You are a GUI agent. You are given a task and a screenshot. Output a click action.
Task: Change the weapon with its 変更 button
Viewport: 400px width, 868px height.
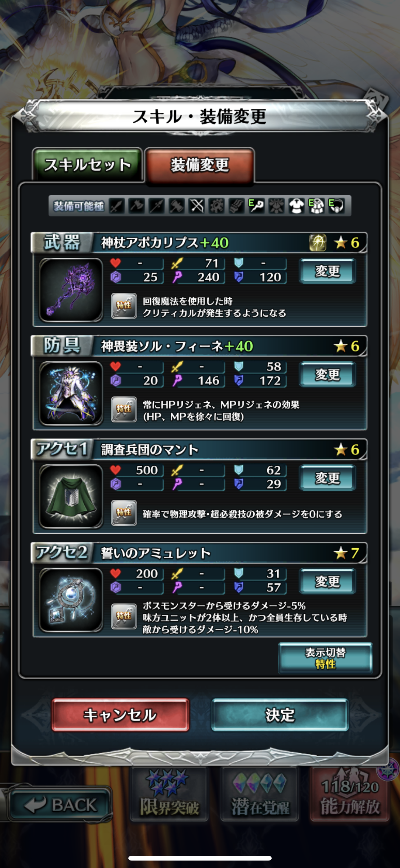pyautogui.click(x=327, y=271)
